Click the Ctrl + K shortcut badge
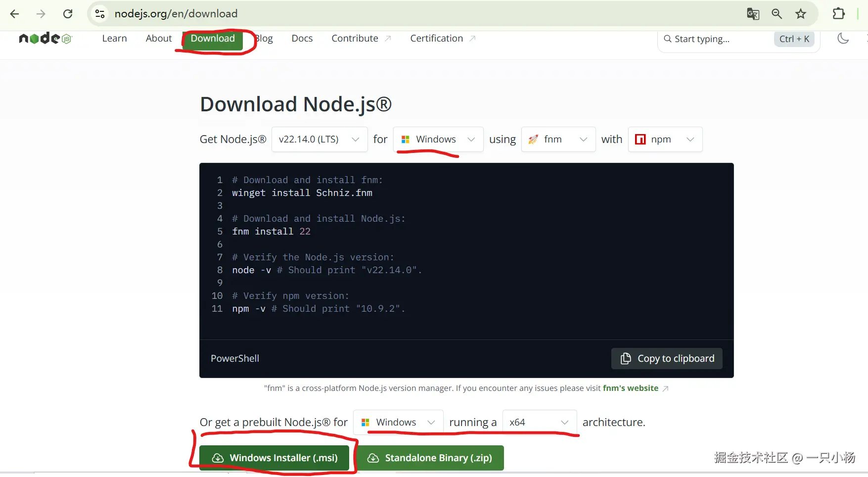The width and height of the screenshot is (868, 477). click(794, 39)
